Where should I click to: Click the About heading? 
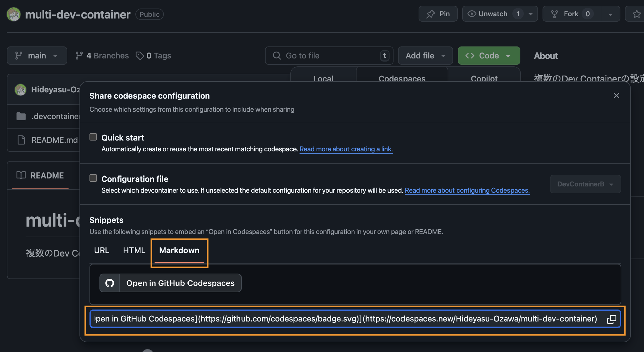point(546,56)
